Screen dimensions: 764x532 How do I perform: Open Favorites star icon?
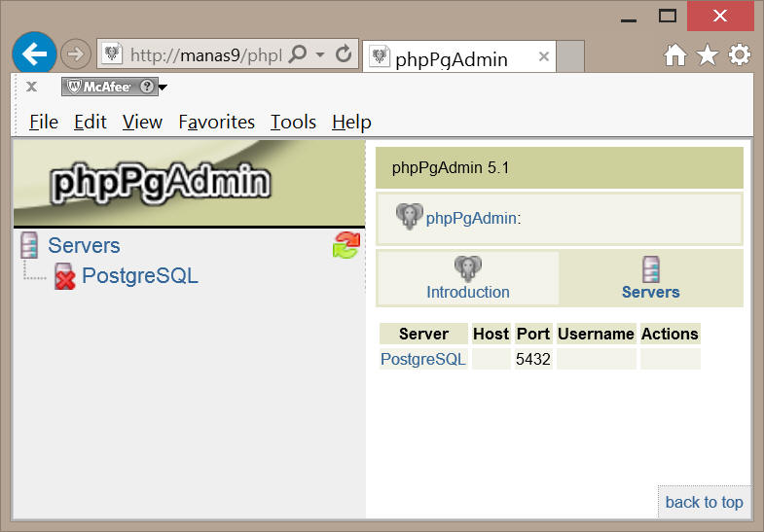tap(708, 54)
